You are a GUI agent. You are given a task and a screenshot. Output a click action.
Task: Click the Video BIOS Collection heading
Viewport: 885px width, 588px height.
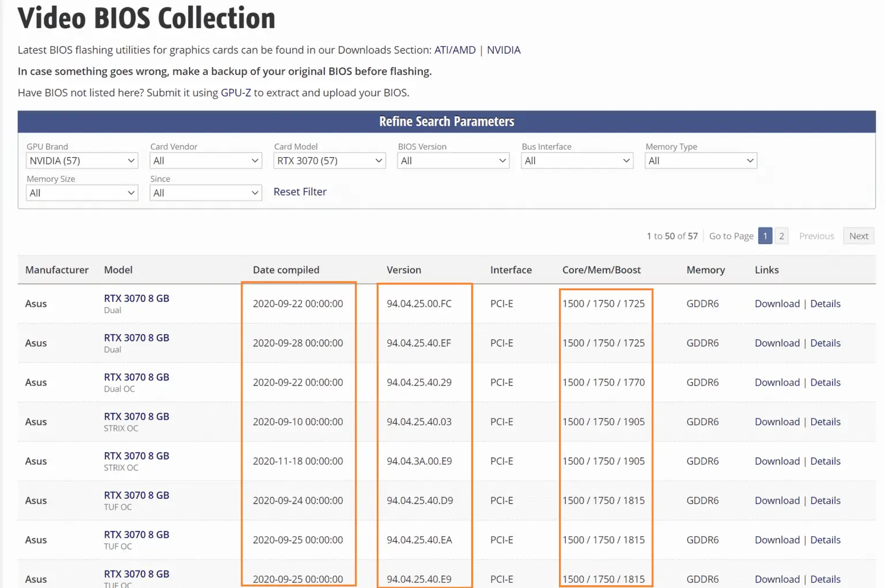[146, 18]
